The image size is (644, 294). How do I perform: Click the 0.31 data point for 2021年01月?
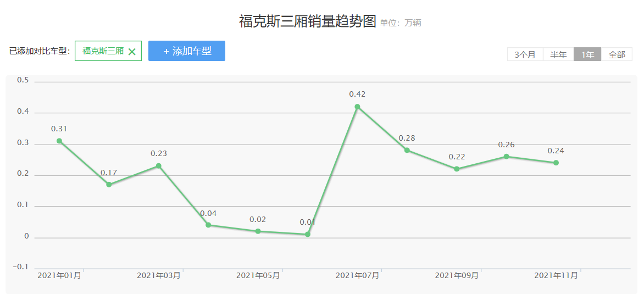(59, 141)
